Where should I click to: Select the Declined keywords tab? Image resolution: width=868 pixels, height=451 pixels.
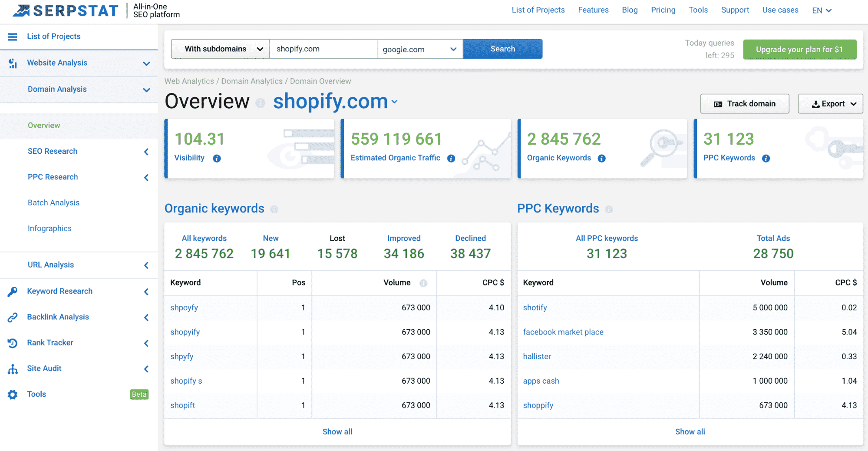tap(470, 246)
